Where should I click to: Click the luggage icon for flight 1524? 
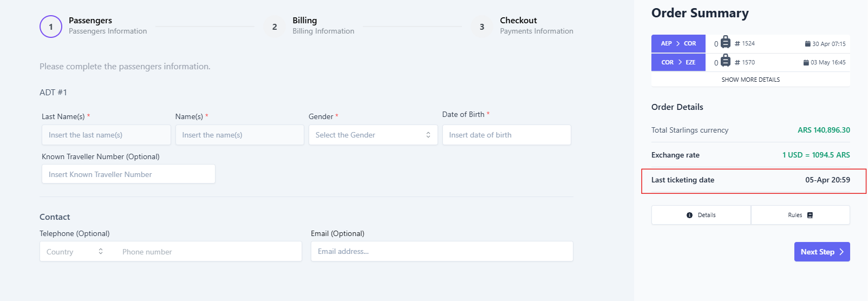pyautogui.click(x=726, y=43)
